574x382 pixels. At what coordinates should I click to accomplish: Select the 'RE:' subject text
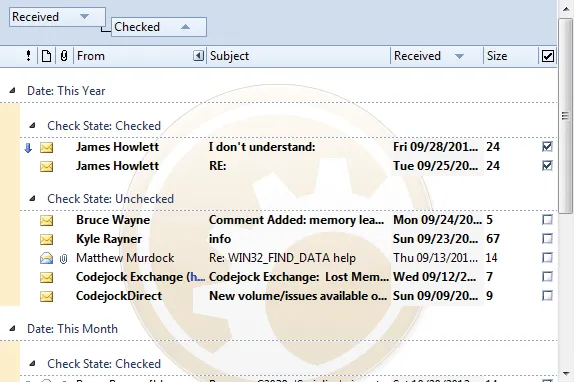coord(217,166)
